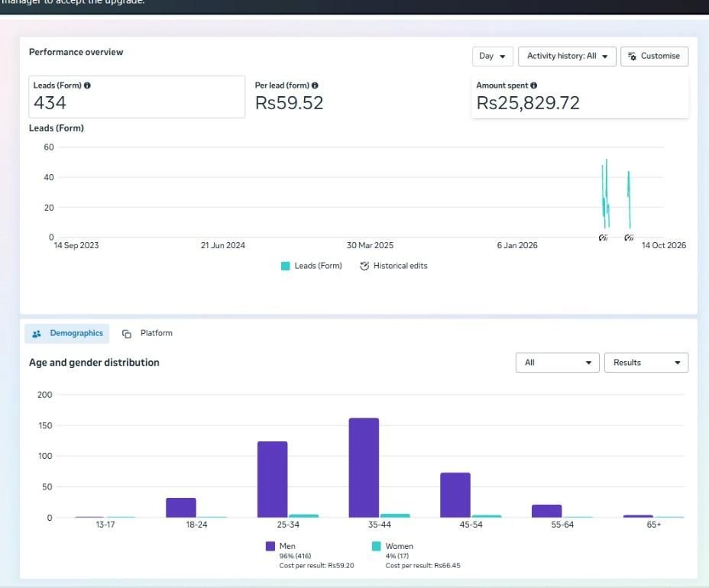This screenshot has width=709, height=588.
Task: Click the Men bar for age 25-34
Action: (x=273, y=480)
